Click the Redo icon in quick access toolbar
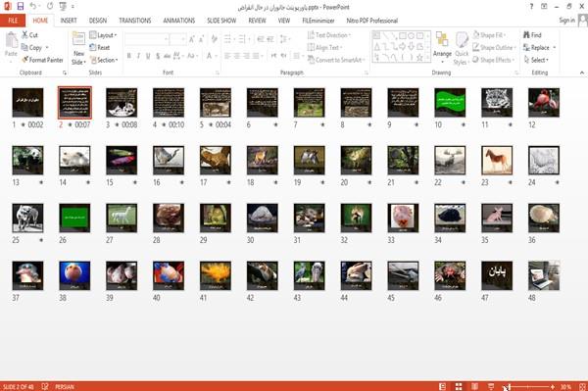Viewport: 588px width, 391px height. [x=50, y=7]
